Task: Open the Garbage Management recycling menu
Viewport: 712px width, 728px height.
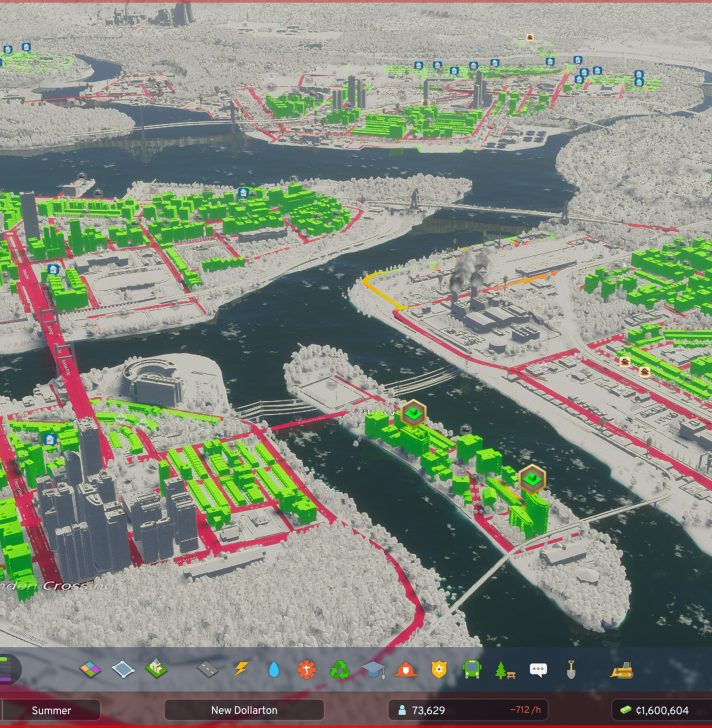Action: pos(340,669)
